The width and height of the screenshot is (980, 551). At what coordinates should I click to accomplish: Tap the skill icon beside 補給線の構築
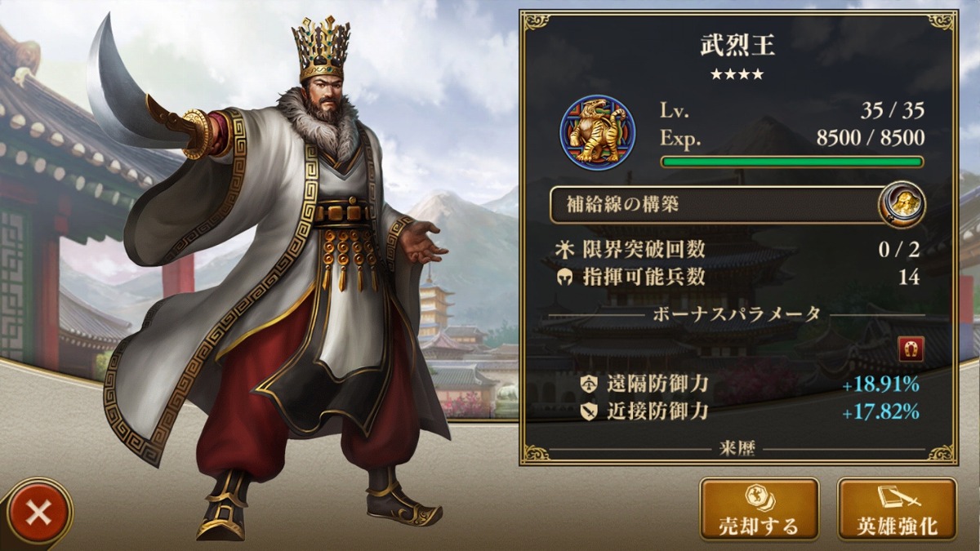coord(902,204)
